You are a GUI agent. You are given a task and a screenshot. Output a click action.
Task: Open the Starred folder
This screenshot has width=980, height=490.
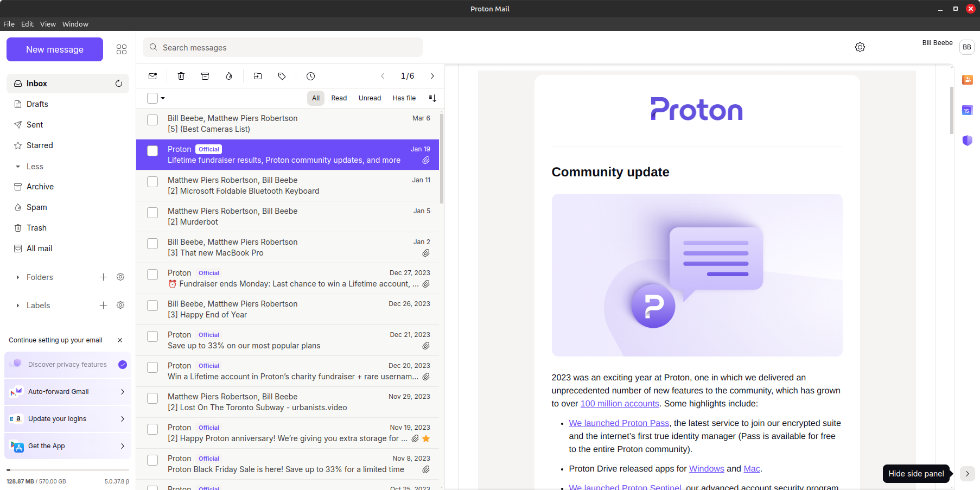tap(68, 145)
